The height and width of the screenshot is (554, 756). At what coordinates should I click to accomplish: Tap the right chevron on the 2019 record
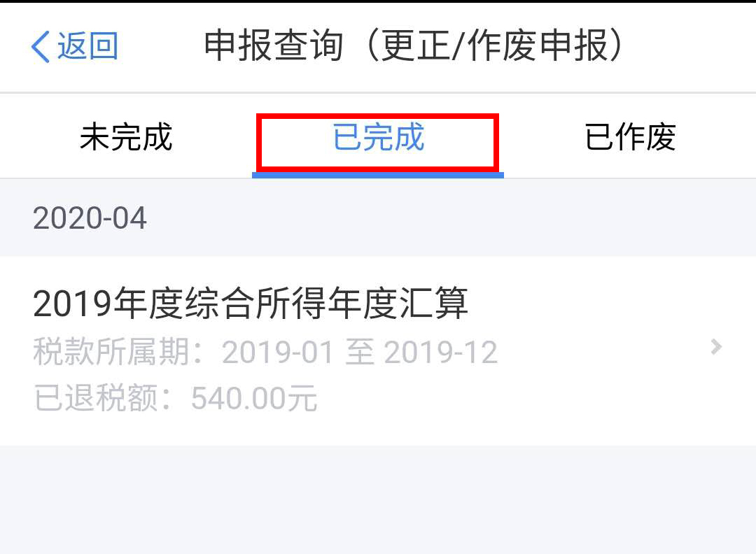(717, 347)
